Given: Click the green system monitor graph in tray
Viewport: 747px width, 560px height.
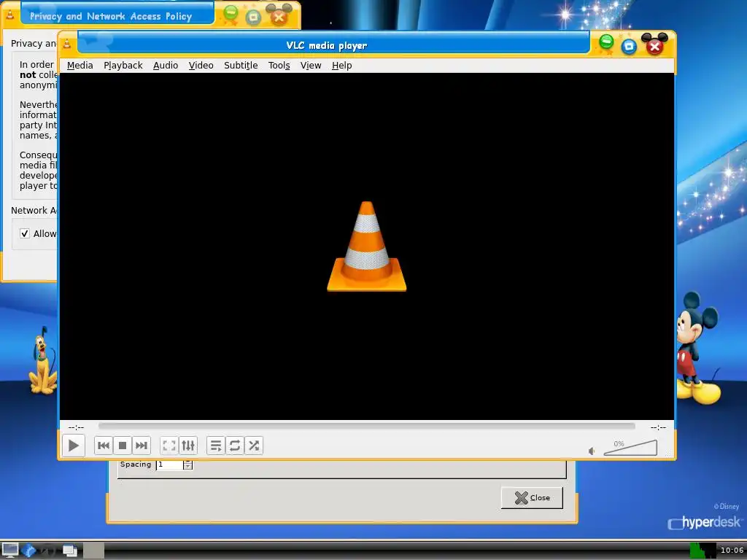Looking at the screenshot, I should pyautogui.click(x=703, y=551).
